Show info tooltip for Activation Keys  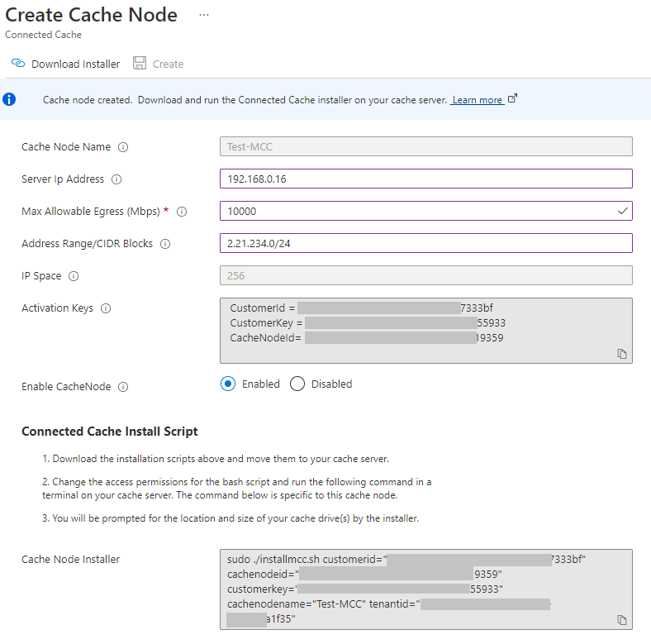106,308
